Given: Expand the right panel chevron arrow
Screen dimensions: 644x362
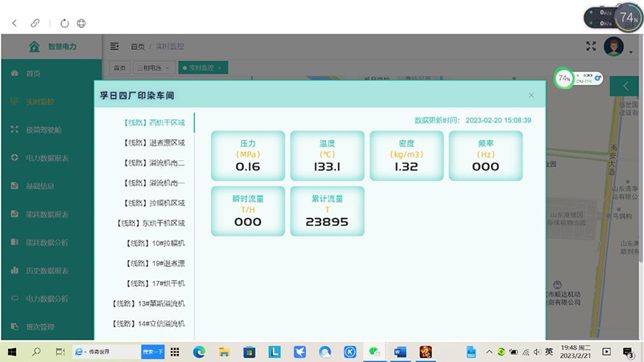Looking at the screenshot, I should coord(626,86).
